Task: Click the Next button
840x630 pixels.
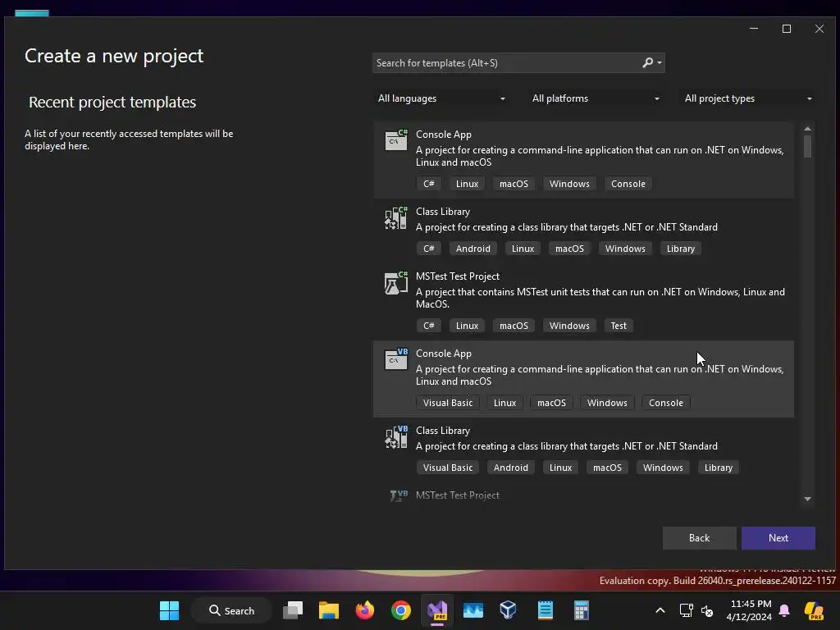Action: pos(778,538)
